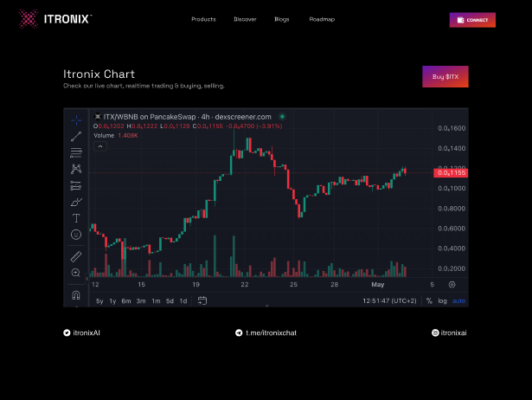532x400 pixels.
Task: Set chart range to 1d
Action: pyautogui.click(x=183, y=301)
